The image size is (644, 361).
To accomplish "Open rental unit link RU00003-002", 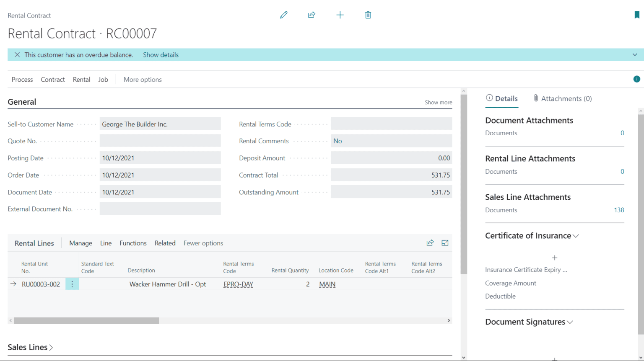I will 41,284.
